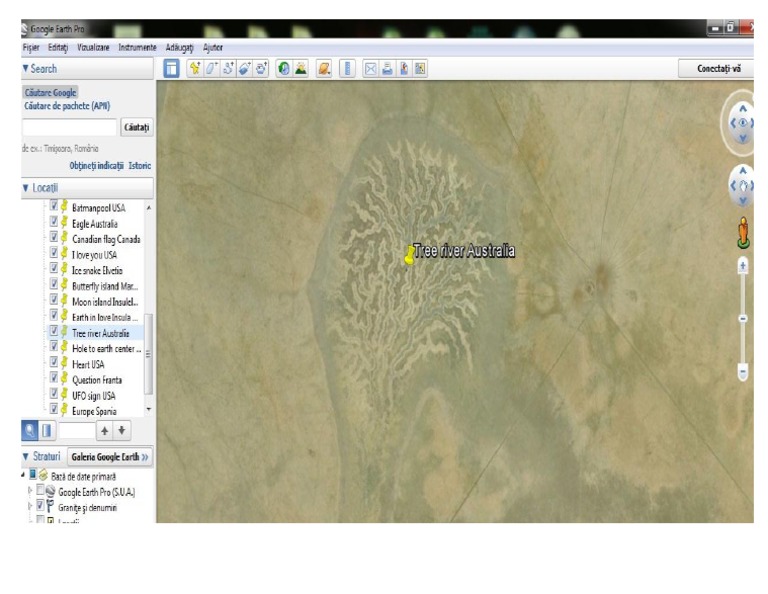The height and width of the screenshot is (594, 768).
Task: Uncheck the Batmanpool USA checkbox
Action: point(54,206)
